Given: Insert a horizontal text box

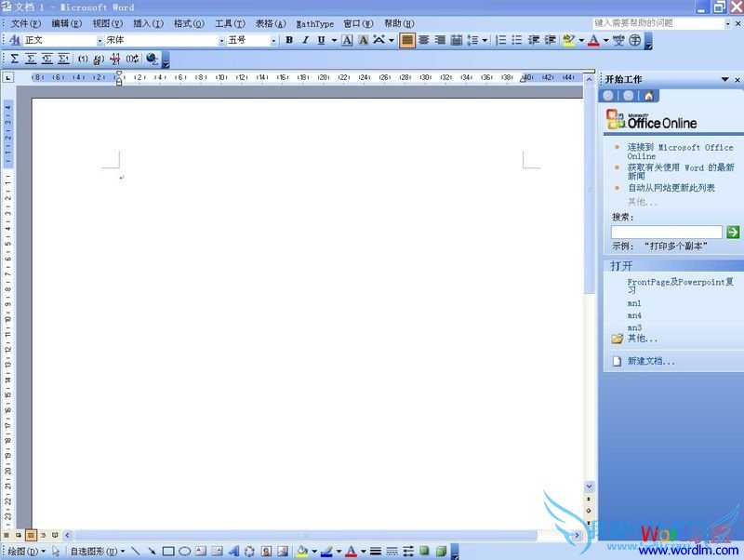Looking at the screenshot, I should [x=201, y=551].
